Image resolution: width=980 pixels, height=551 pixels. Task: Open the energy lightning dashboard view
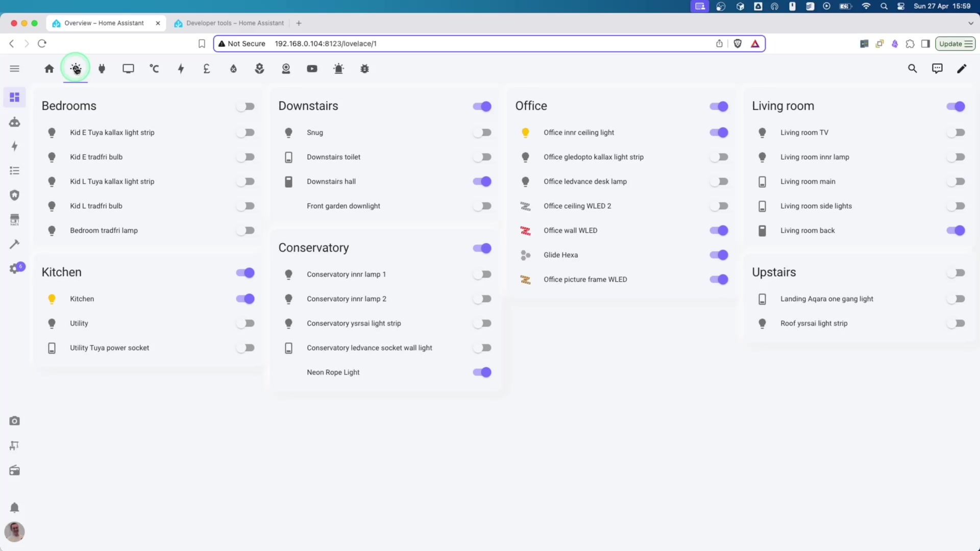181,68
